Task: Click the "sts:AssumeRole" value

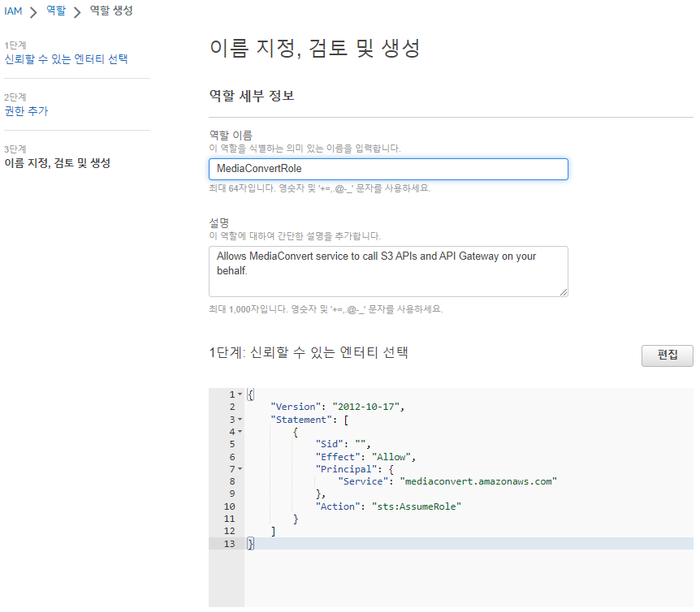Action: pos(416,506)
